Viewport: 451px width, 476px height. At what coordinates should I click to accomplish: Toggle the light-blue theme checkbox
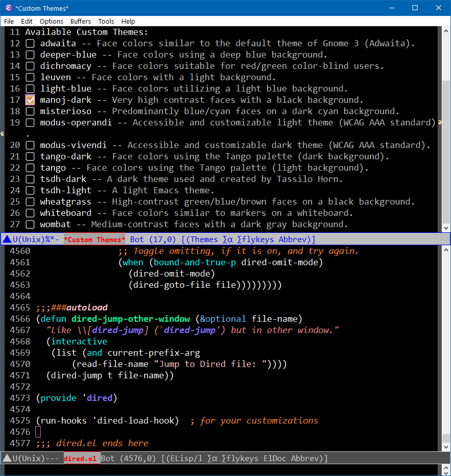[30, 88]
